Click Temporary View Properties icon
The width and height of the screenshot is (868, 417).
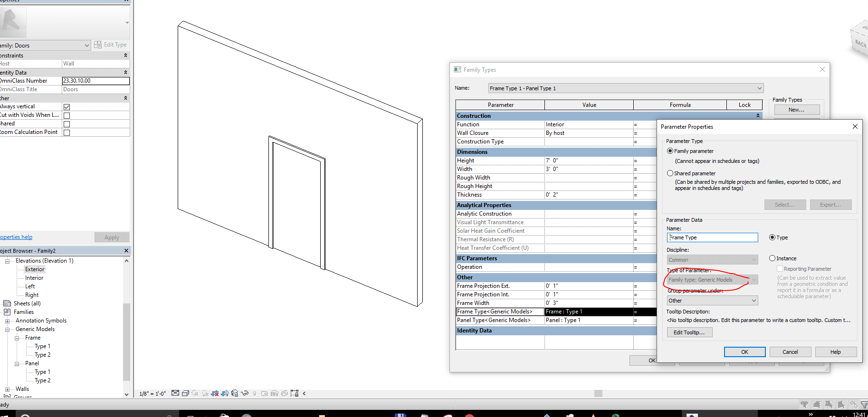pyautogui.click(x=265, y=394)
